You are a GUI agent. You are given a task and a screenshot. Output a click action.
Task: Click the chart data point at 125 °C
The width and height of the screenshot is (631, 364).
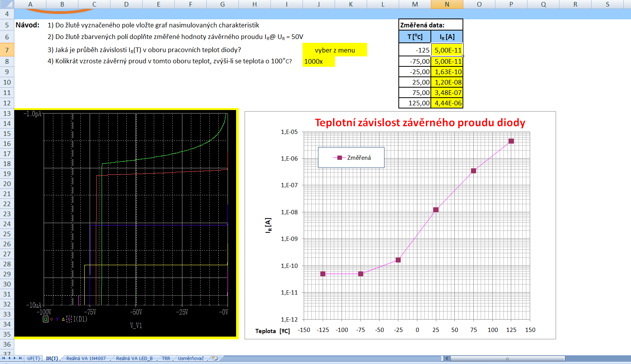511,141
